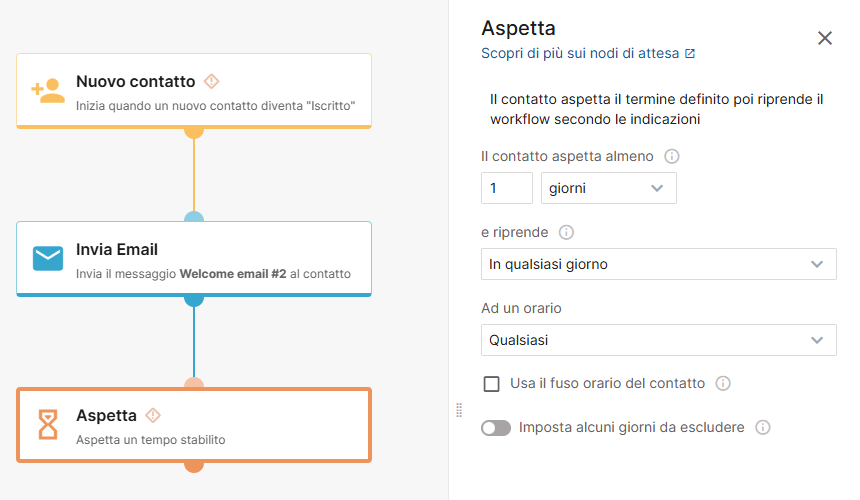The height and width of the screenshot is (500, 860).
Task: Close the Aspetta settings panel
Action: point(825,38)
